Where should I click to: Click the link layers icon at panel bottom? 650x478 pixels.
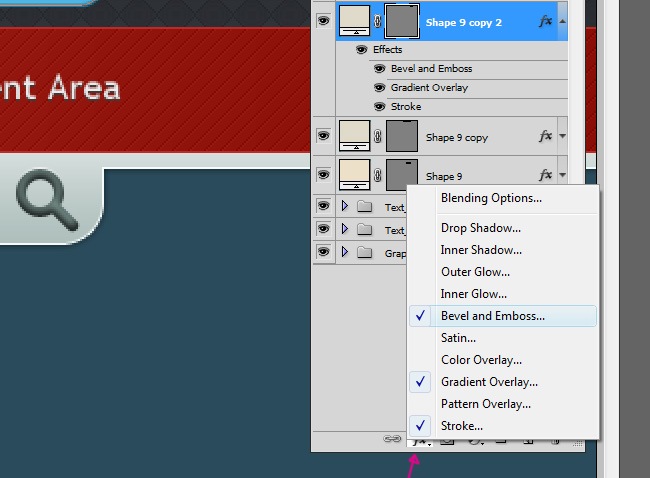coord(394,439)
